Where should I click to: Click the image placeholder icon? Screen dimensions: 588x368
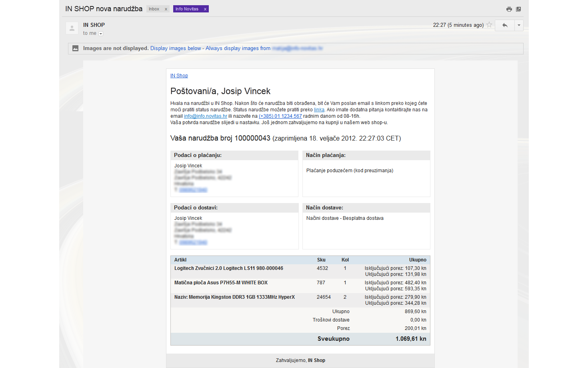click(x=75, y=48)
